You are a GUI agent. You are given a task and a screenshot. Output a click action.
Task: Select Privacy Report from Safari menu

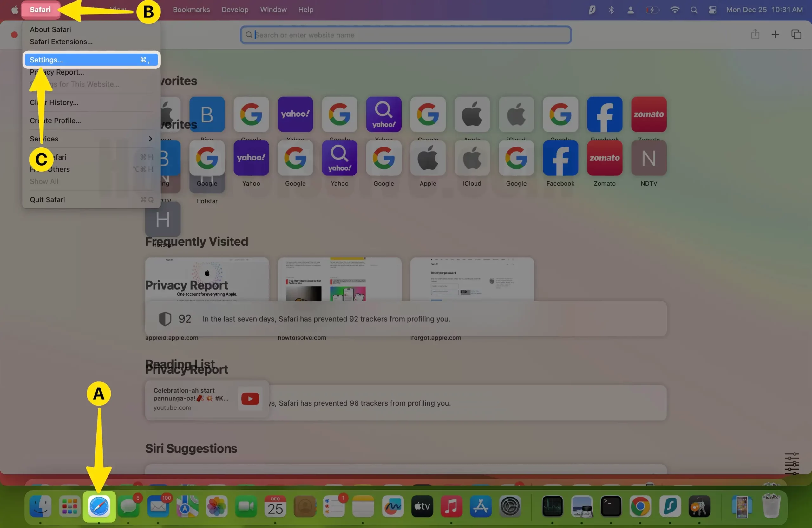tap(57, 72)
